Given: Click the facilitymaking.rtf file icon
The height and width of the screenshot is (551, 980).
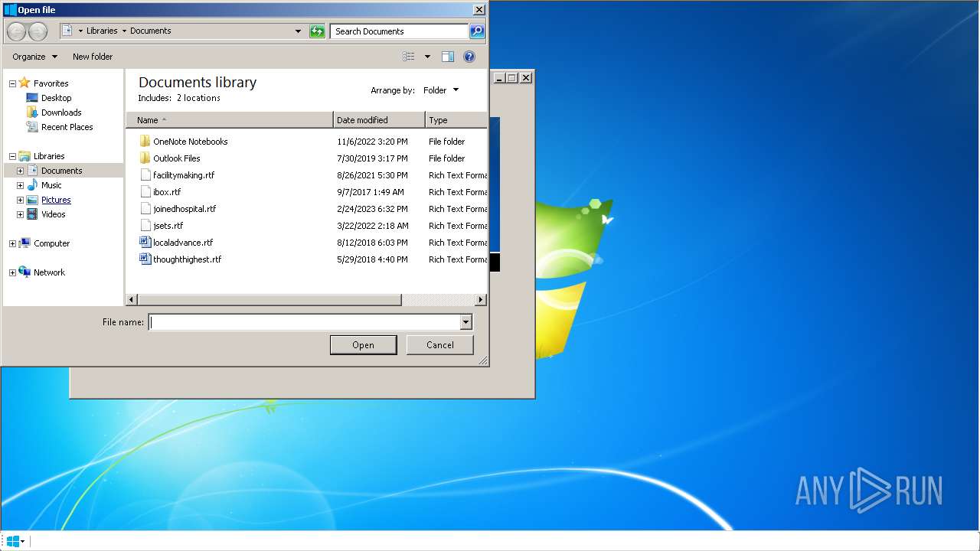Looking at the screenshot, I should coord(145,175).
